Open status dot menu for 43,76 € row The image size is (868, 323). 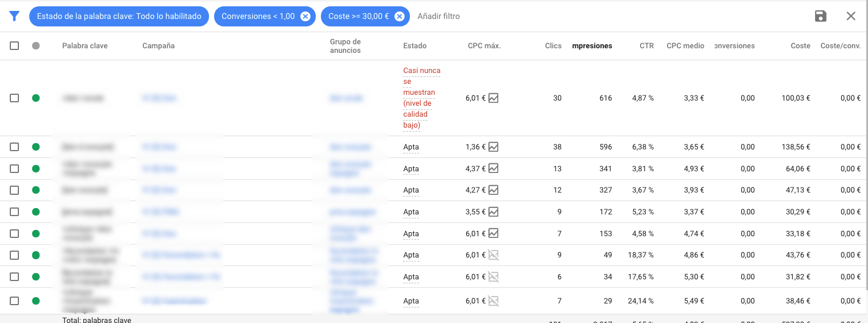[x=36, y=255]
